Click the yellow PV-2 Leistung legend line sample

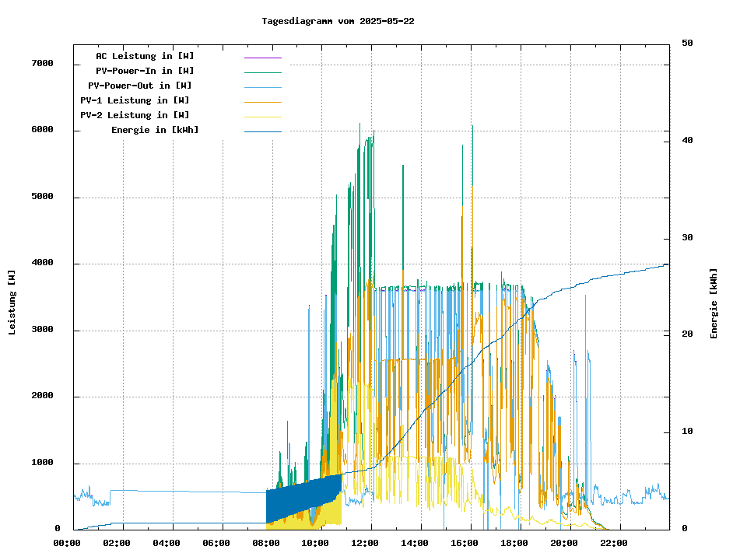point(262,116)
